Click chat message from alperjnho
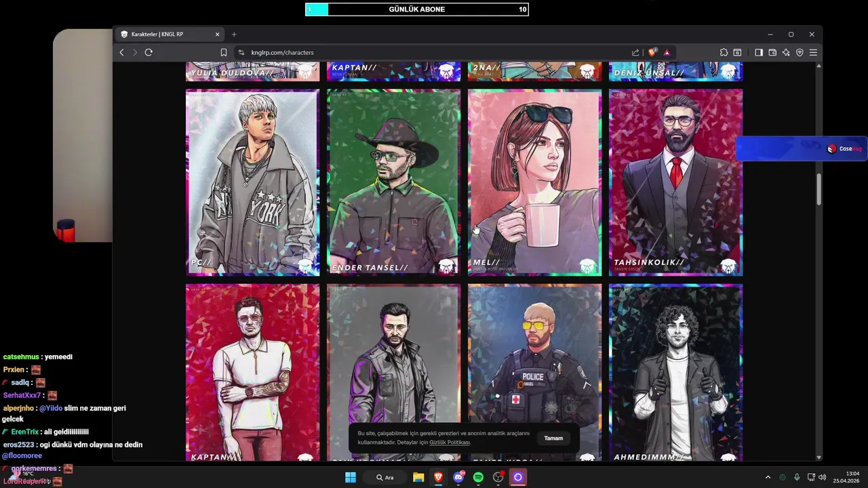 [64, 413]
